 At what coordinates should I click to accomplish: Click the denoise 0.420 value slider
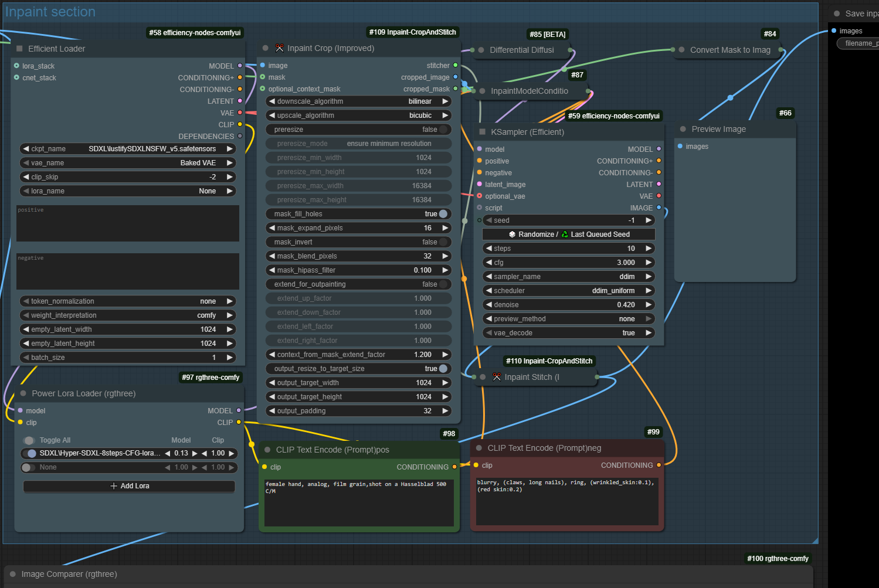coord(569,305)
